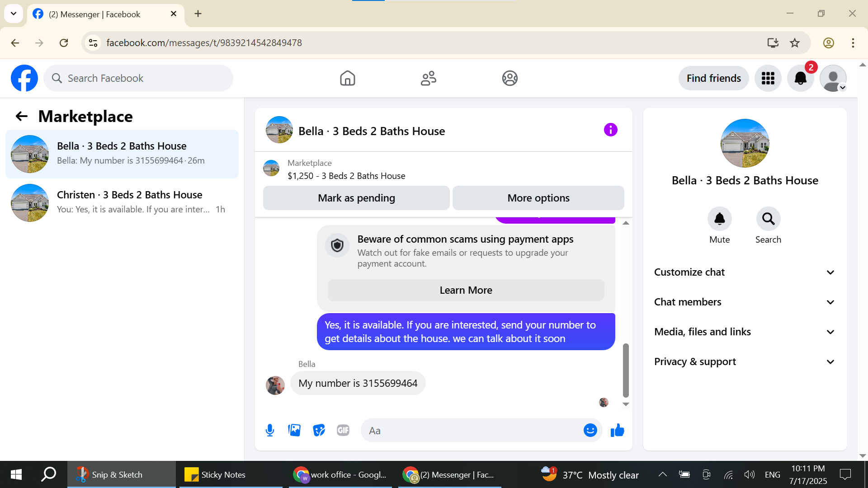Image resolution: width=868 pixels, height=488 pixels.
Task: Expand Media, files and links section
Action: tap(745, 332)
